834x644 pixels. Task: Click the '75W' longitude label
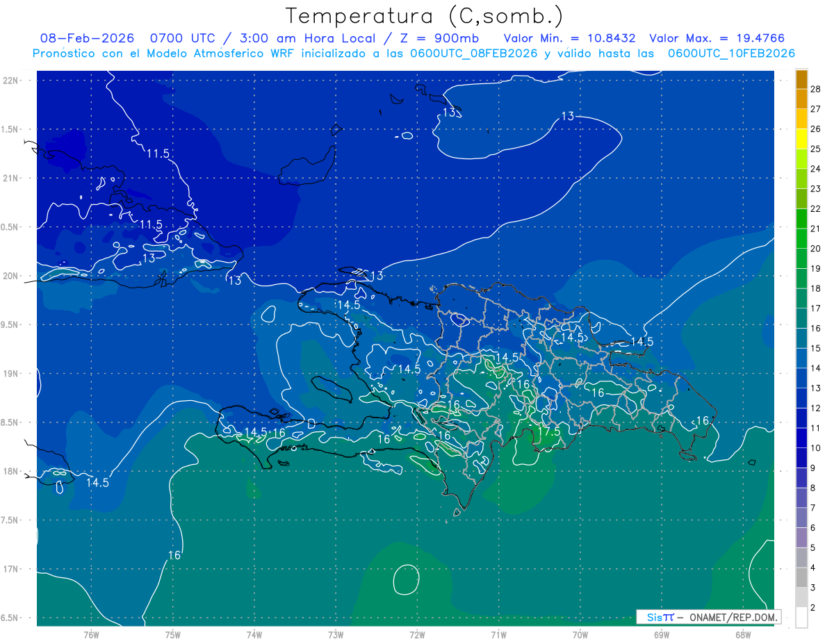tap(173, 635)
